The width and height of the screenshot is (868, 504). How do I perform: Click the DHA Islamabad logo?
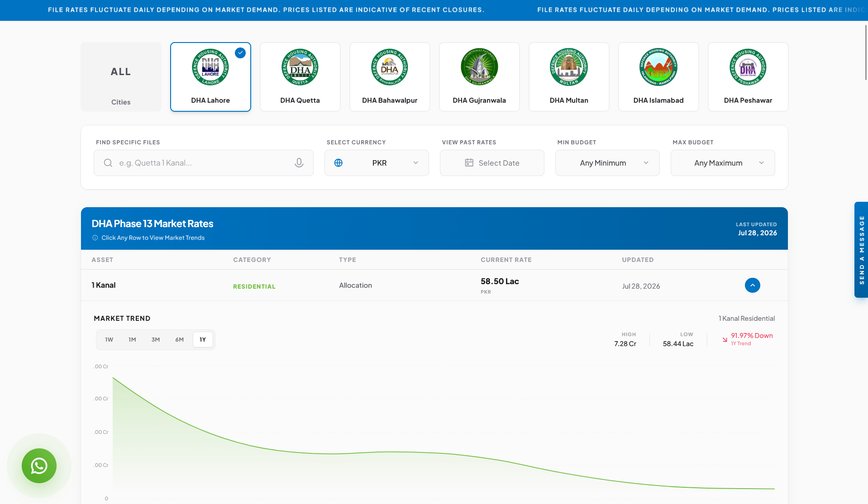[x=658, y=67]
